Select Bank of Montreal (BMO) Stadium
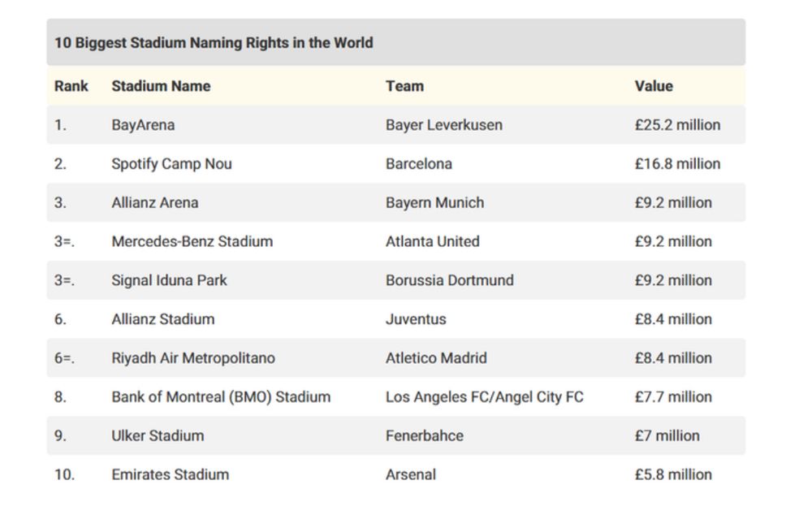This screenshot has height=528, width=812. point(221,397)
